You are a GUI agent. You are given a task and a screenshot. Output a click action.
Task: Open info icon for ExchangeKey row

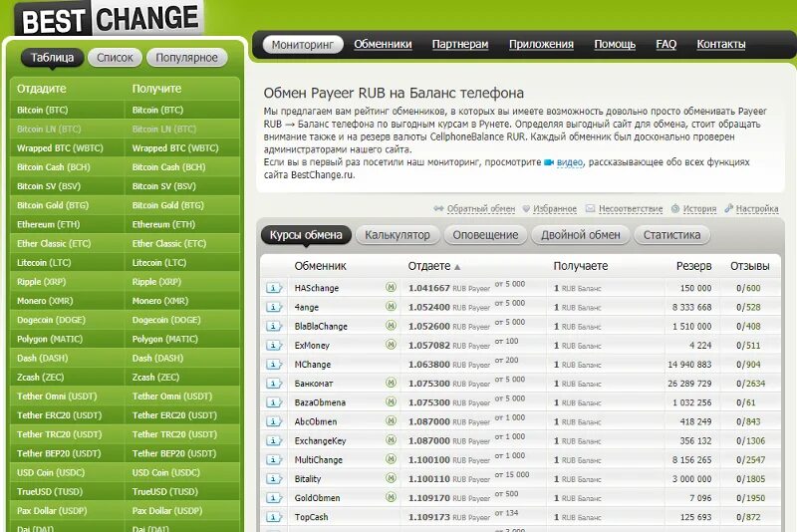273,440
